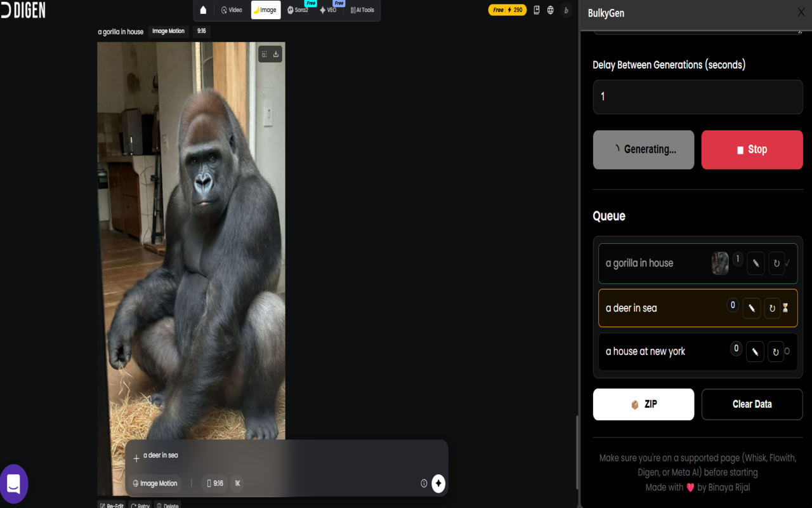Viewport: 812px width, 508px height.
Task: Click the Clear Data button
Action: 752,404
